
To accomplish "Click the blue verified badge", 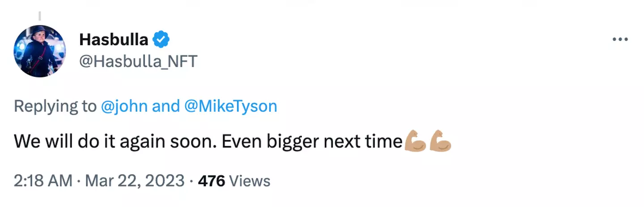I will pyautogui.click(x=161, y=40).
